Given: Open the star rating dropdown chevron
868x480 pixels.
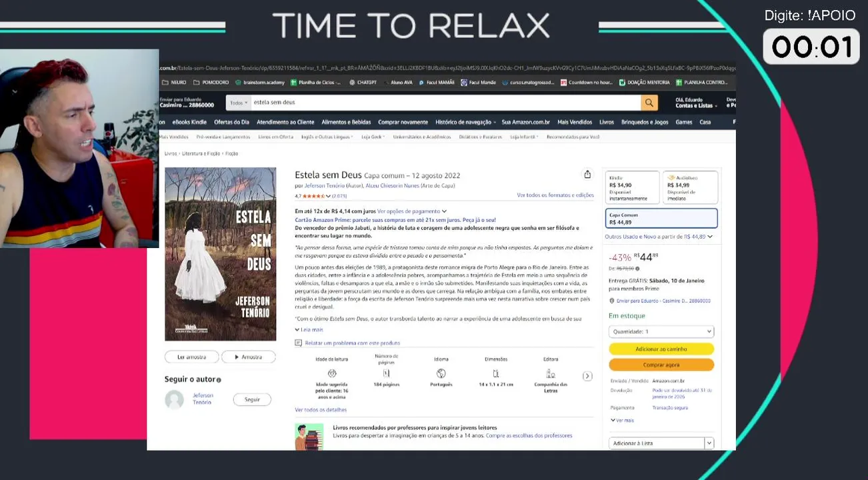Looking at the screenshot, I should pos(328,197).
